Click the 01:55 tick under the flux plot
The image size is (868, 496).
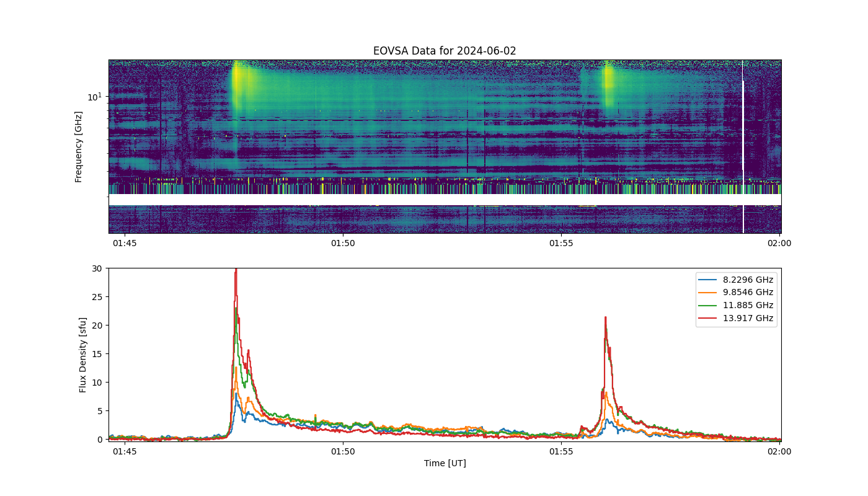tap(561, 451)
